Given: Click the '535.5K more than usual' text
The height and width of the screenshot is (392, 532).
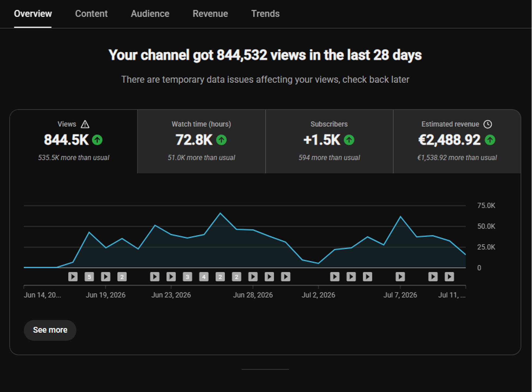Looking at the screenshot, I should 74,158.
